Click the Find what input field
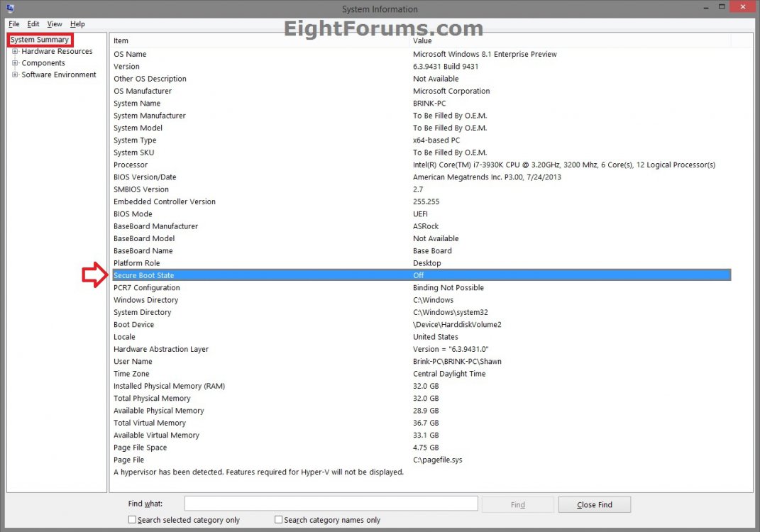760x532 pixels. [331, 504]
